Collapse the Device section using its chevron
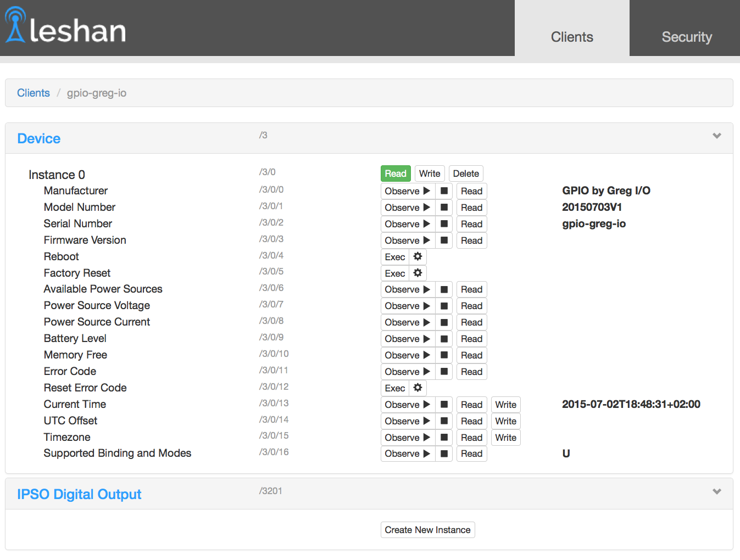This screenshot has height=560, width=740. click(716, 135)
